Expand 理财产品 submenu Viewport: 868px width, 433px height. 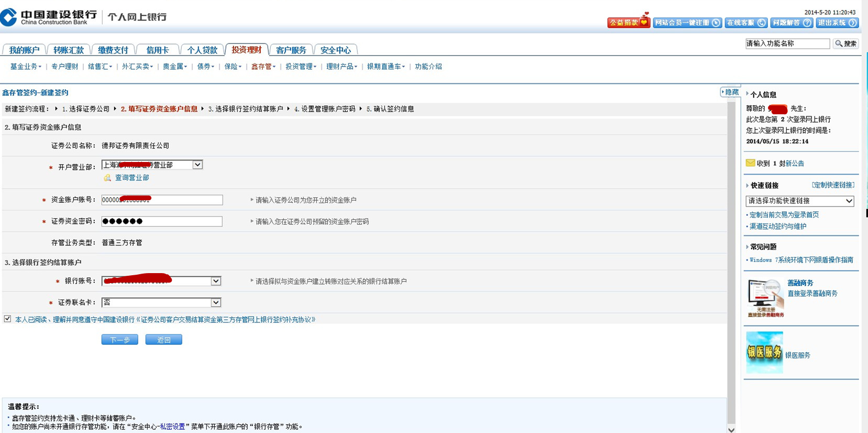click(342, 67)
